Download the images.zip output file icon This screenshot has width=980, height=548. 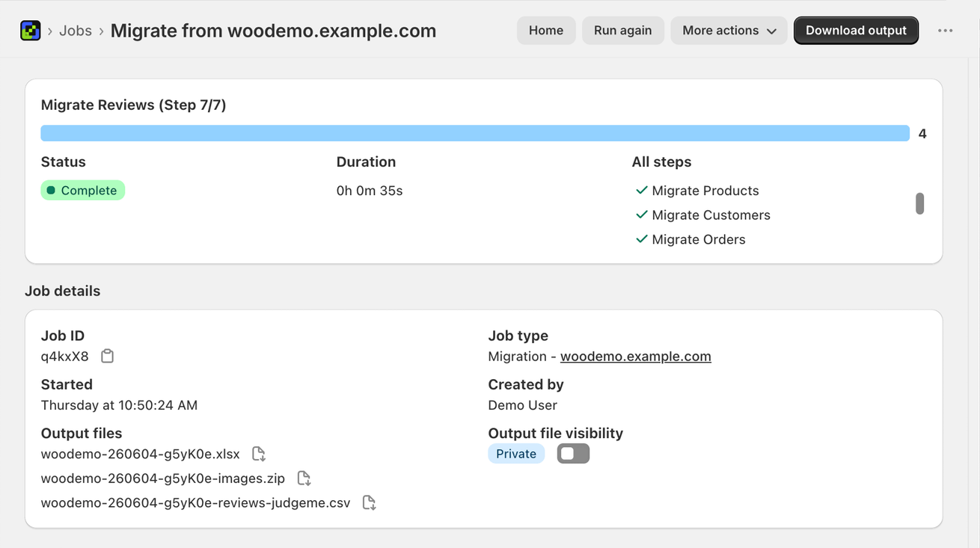point(304,478)
